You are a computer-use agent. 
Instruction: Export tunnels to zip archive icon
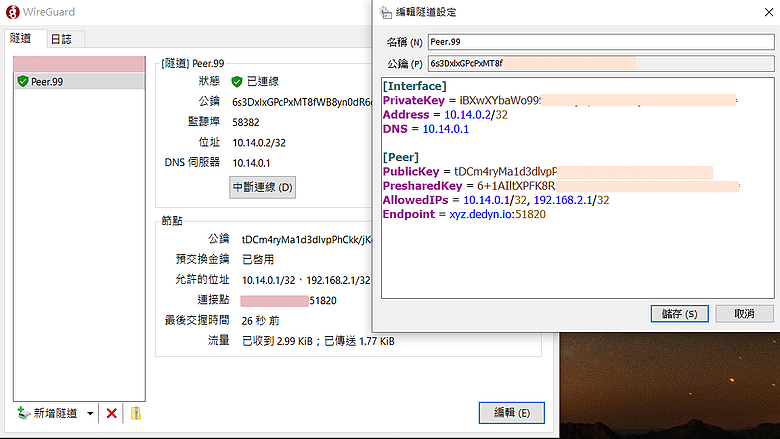136,413
